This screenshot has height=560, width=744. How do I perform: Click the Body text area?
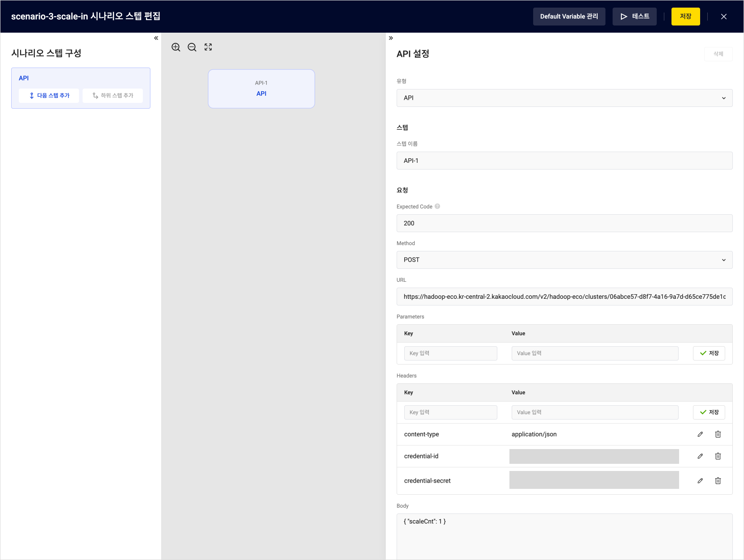[564, 536]
